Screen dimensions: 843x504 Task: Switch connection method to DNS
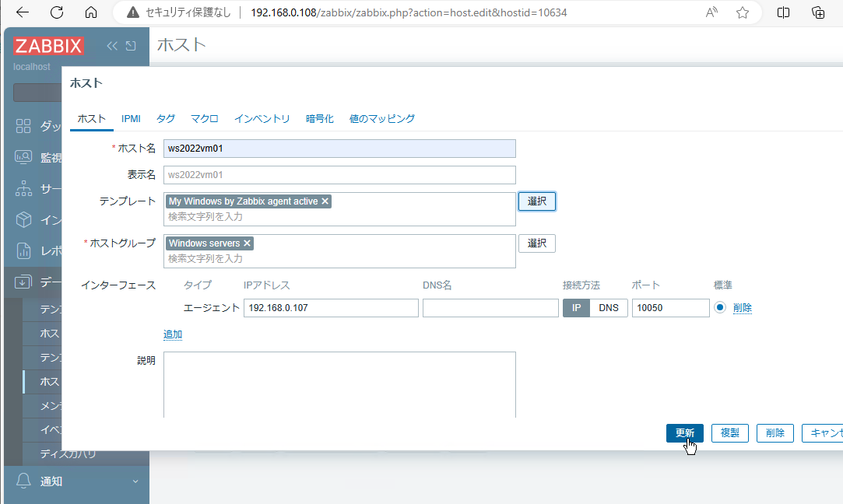pyautogui.click(x=609, y=307)
